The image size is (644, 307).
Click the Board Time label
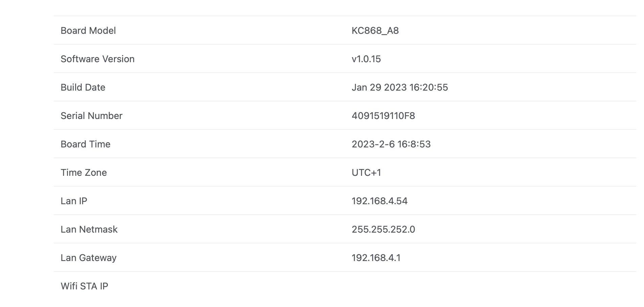click(x=86, y=144)
